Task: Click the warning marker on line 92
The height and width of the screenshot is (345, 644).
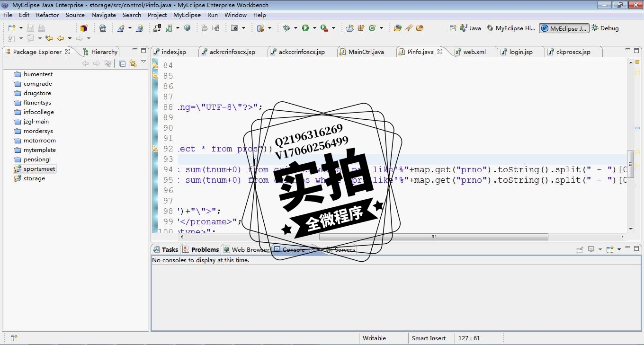Action: point(155,149)
